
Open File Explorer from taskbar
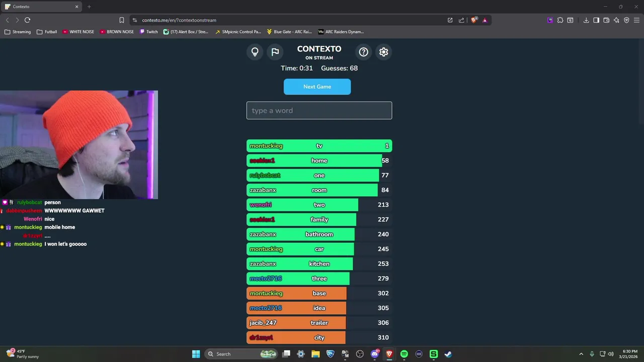click(x=315, y=354)
